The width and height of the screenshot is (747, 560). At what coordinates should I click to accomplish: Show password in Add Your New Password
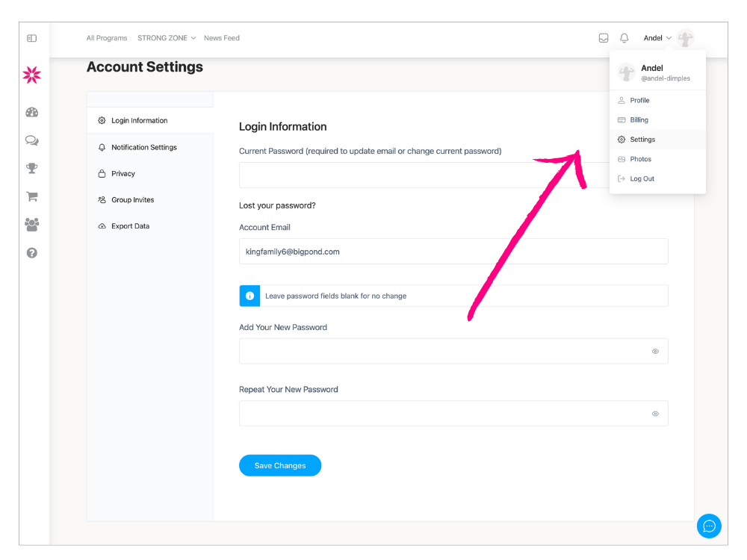pos(655,351)
